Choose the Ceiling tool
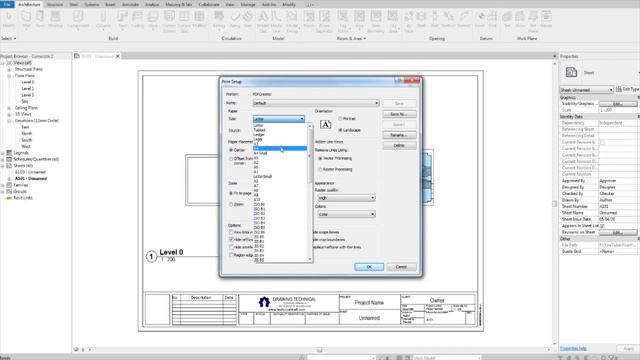 tap(138, 20)
